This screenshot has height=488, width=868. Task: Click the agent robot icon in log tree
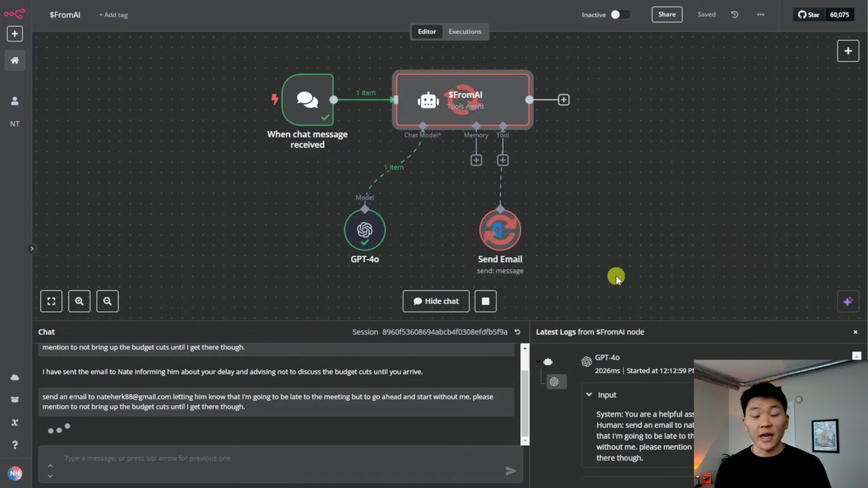pyautogui.click(x=548, y=361)
